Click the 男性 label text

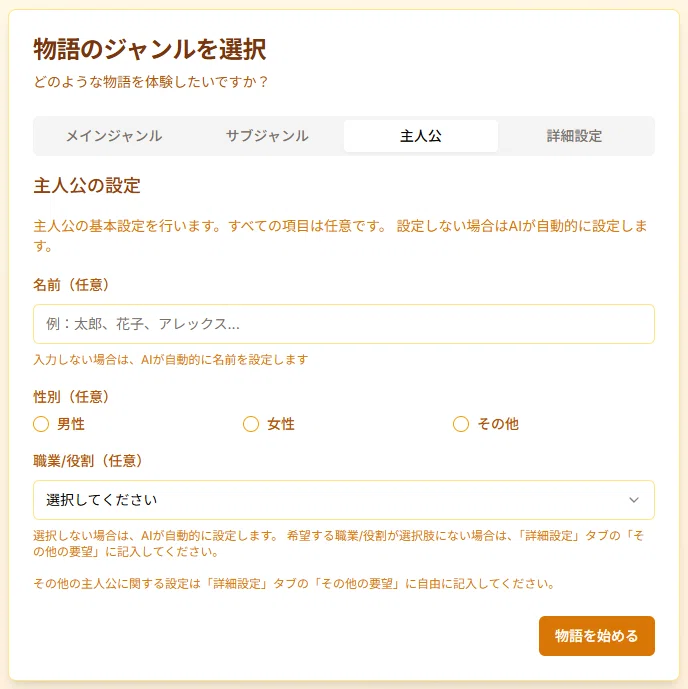pos(71,424)
